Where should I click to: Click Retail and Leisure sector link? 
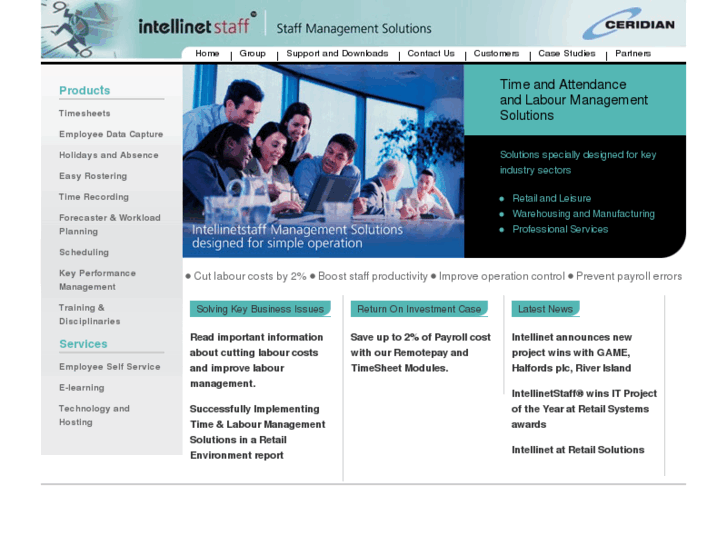(551, 199)
